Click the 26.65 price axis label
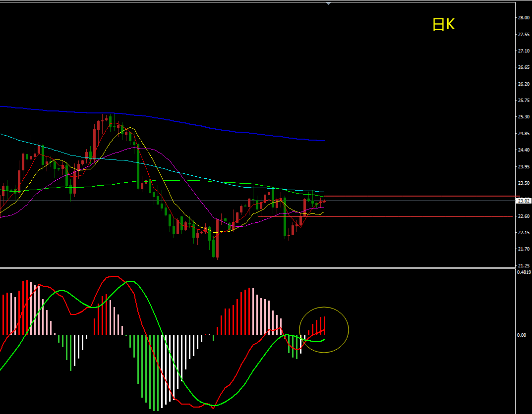 pyautogui.click(x=524, y=67)
